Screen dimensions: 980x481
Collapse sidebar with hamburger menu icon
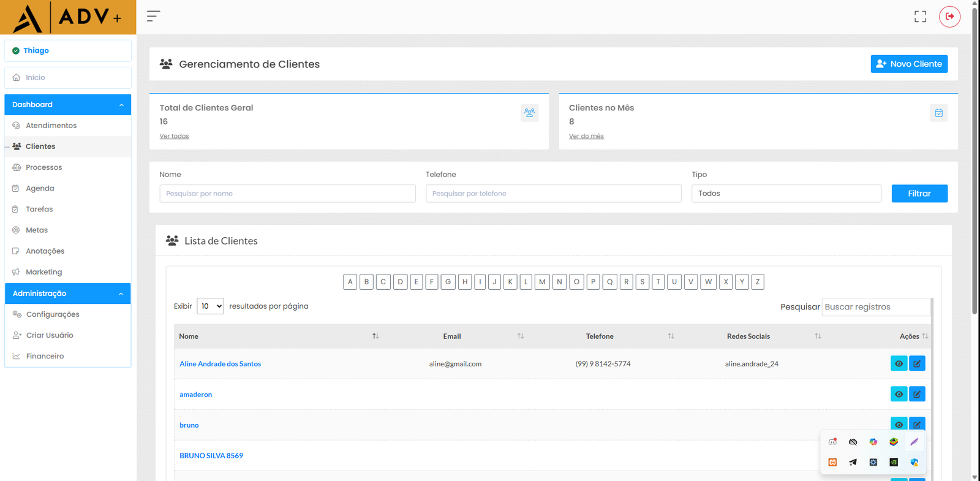pyautogui.click(x=153, y=16)
